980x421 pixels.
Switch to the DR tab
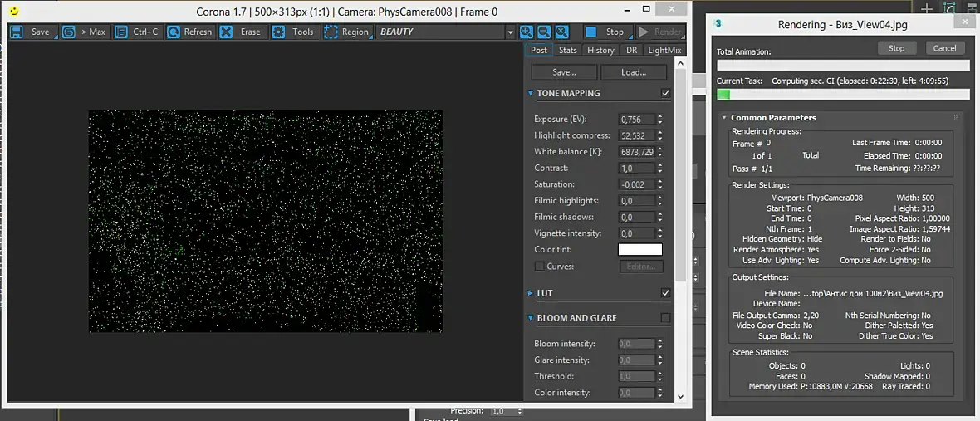pyautogui.click(x=632, y=50)
